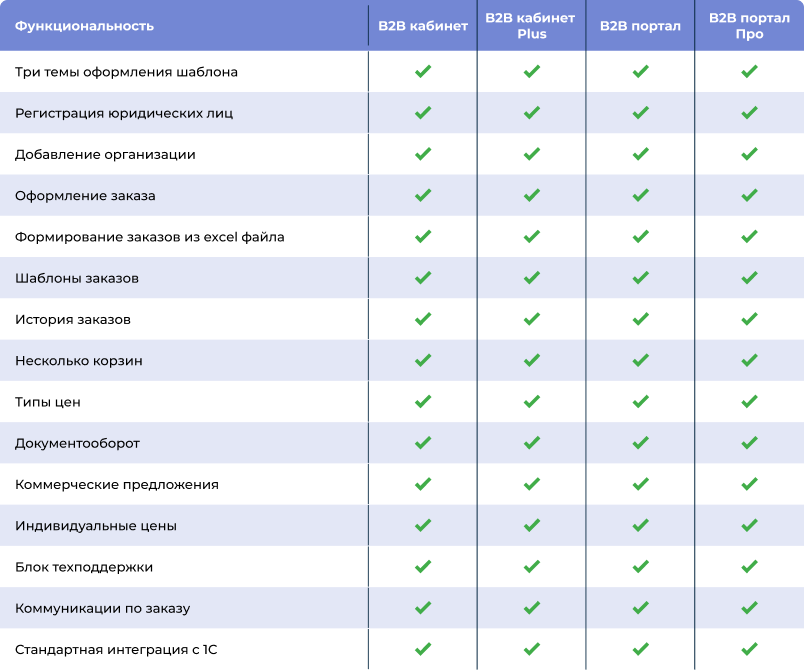Screen dimensions: 804x670
Task: Click the B2B портал checkmark for Типы цен
Action: click(640, 402)
